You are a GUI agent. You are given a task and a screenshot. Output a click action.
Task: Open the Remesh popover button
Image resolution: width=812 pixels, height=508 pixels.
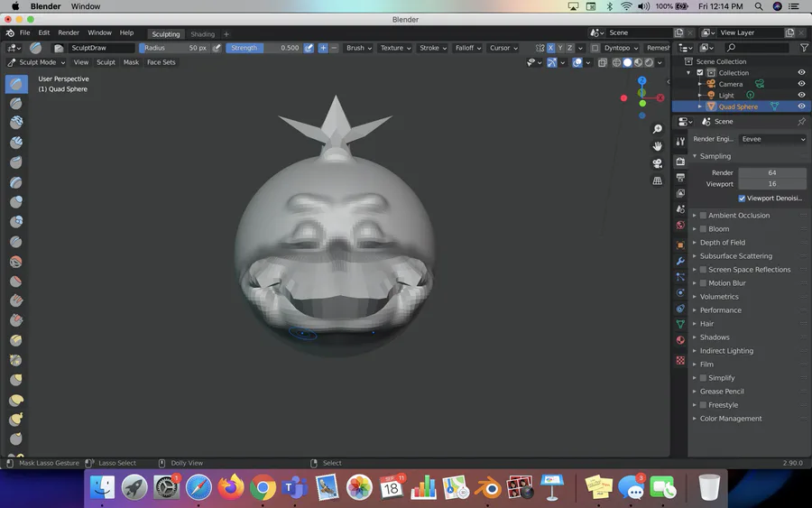[659, 48]
